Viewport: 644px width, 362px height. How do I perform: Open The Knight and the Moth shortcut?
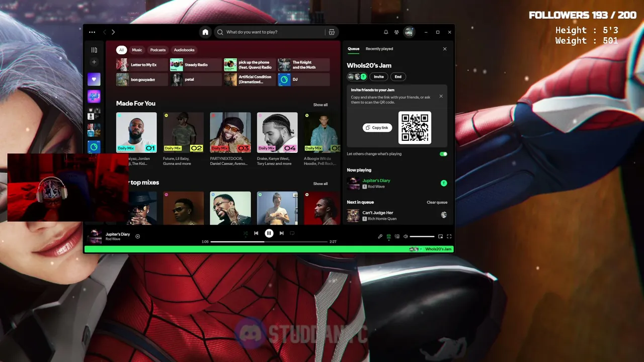click(x=304, y=65)
